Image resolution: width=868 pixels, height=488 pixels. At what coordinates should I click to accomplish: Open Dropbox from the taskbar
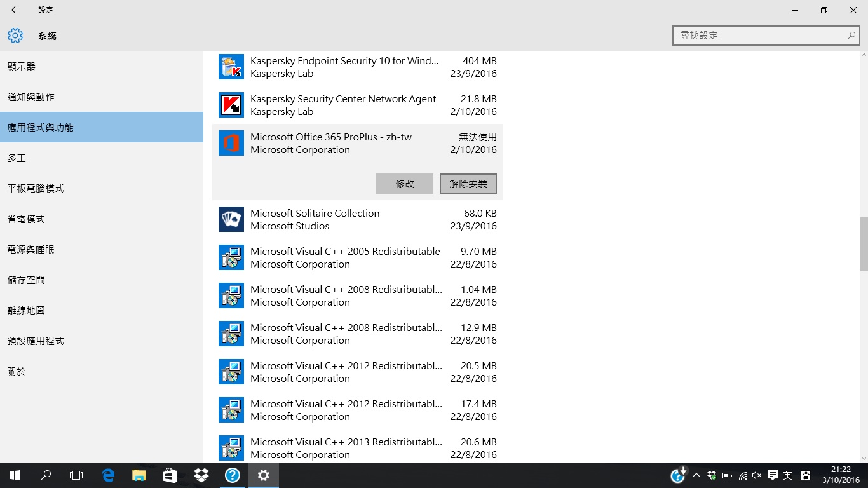[201, 475]
